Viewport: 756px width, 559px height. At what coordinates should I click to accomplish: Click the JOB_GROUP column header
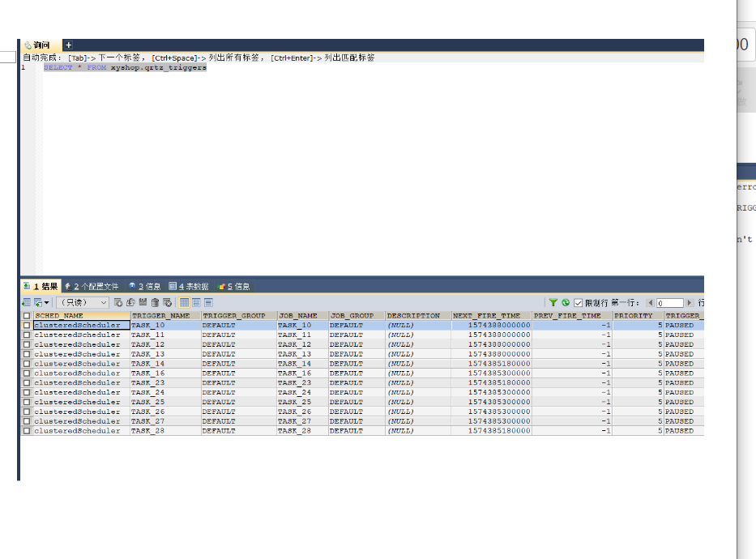point(357,316)
